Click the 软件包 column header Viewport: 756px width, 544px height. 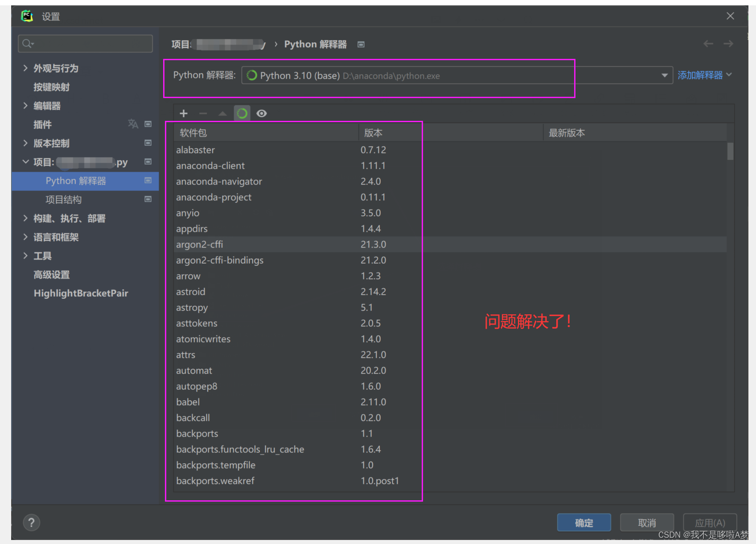[267, 133]
